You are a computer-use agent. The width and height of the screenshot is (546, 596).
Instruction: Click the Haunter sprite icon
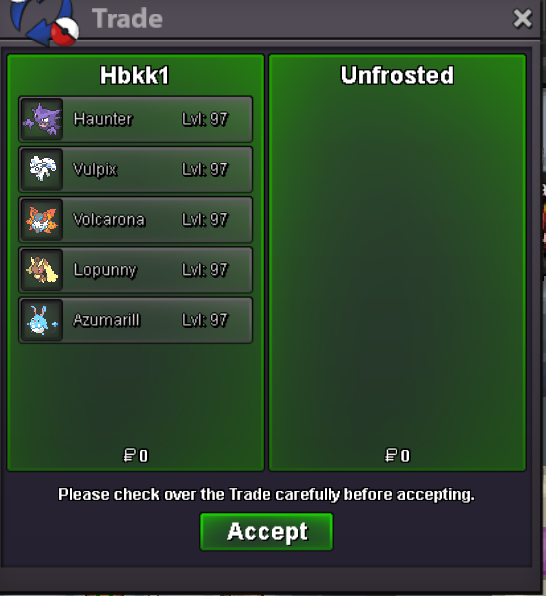coord(42,119)
